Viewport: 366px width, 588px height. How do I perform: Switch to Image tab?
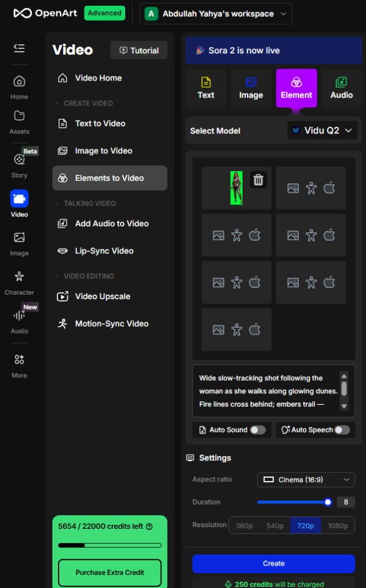click(x=251, y=88)
